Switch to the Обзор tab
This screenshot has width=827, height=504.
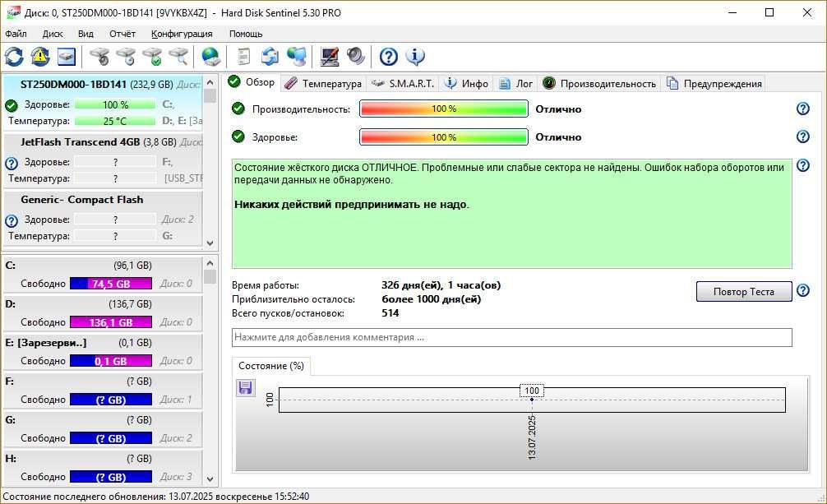[x=252, y=82]
